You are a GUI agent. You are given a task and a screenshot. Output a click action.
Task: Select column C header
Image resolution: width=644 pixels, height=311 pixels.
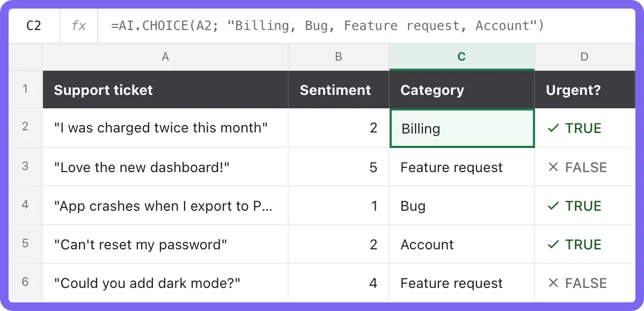tap(462, 57)
